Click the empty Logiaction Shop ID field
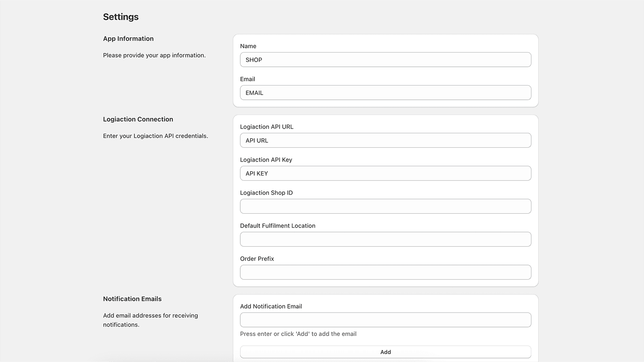 pyautogui.click(x=385, y=206)
